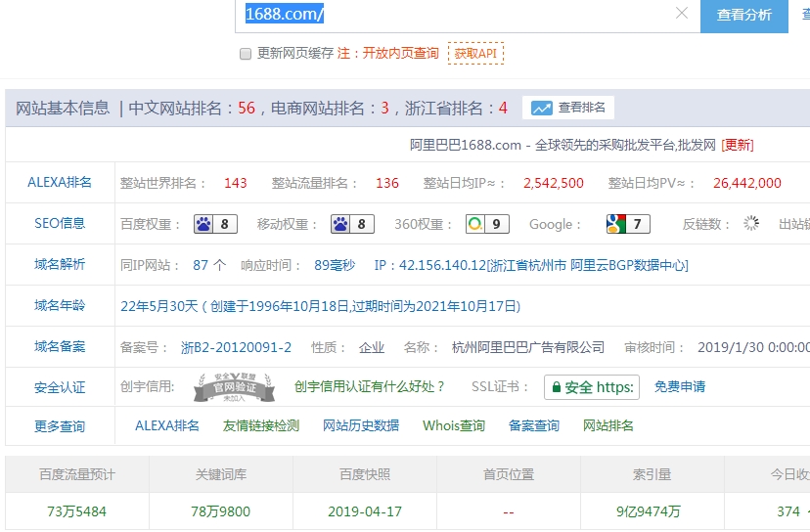
Task: Click the 百度快照 column header
Action: pyautogui.click(x=365, y=474)
